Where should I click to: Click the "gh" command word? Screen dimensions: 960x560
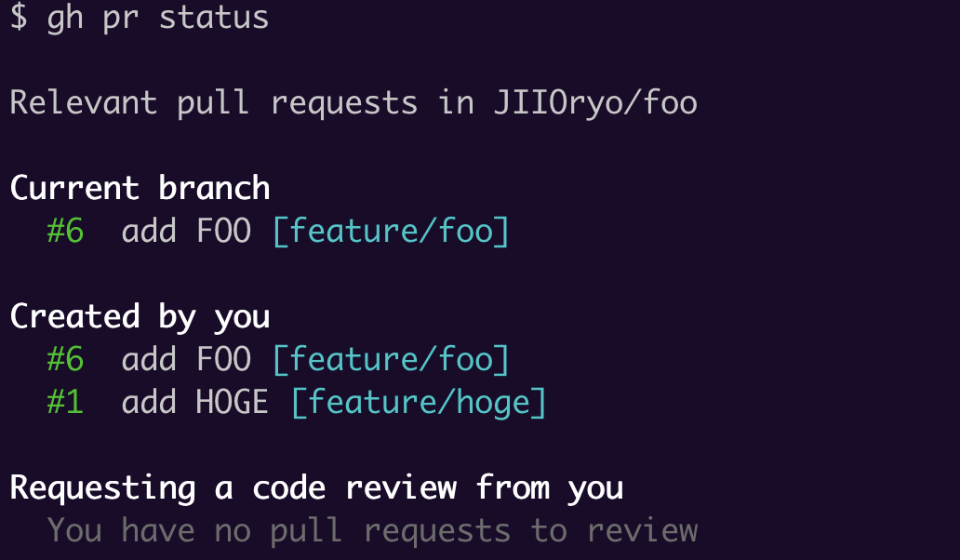(65, 17)
